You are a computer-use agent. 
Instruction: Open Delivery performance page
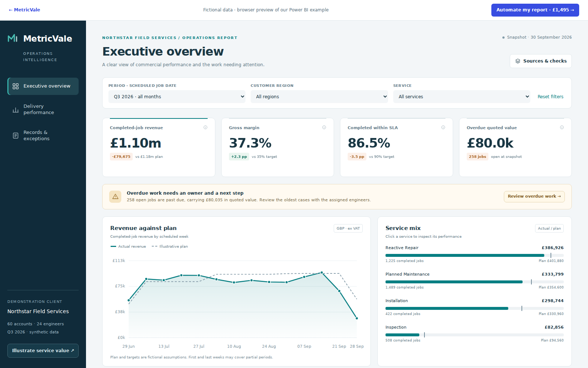[43, 109]
